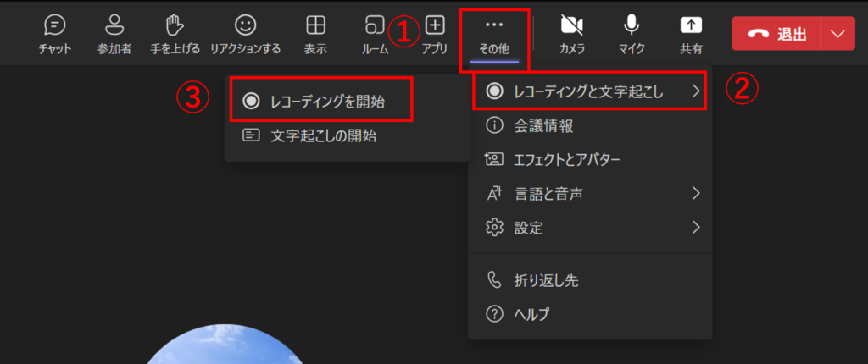The image size is (868, 364).
Task: Toggle the カメラ camera on
Action: (x=572, y=34)
